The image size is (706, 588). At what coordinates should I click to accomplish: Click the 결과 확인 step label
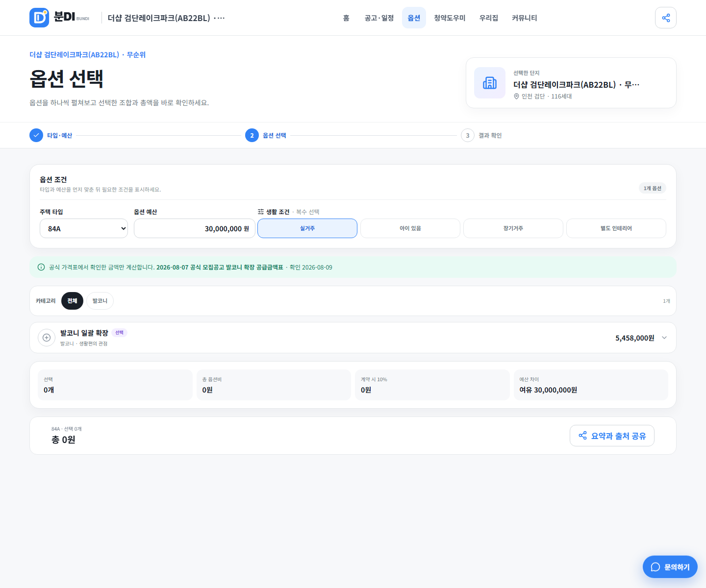(490, 135)
